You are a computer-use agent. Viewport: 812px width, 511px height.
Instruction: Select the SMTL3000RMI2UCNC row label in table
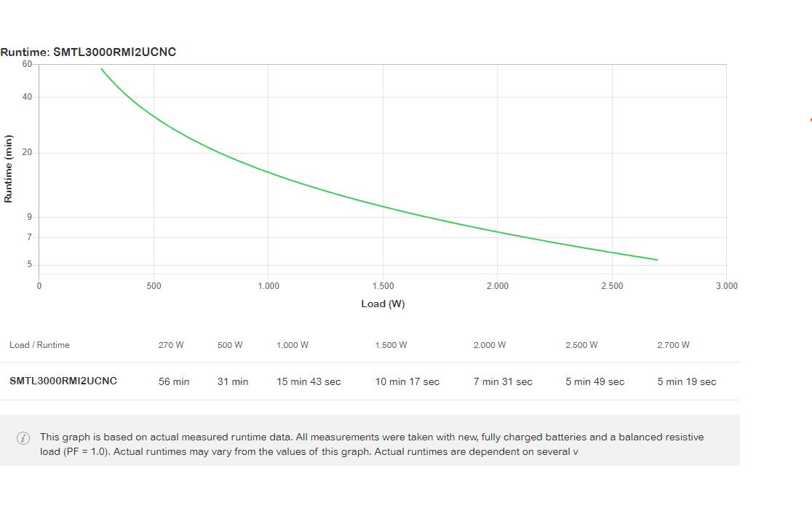pyautogui.click(x=63, y=381)
